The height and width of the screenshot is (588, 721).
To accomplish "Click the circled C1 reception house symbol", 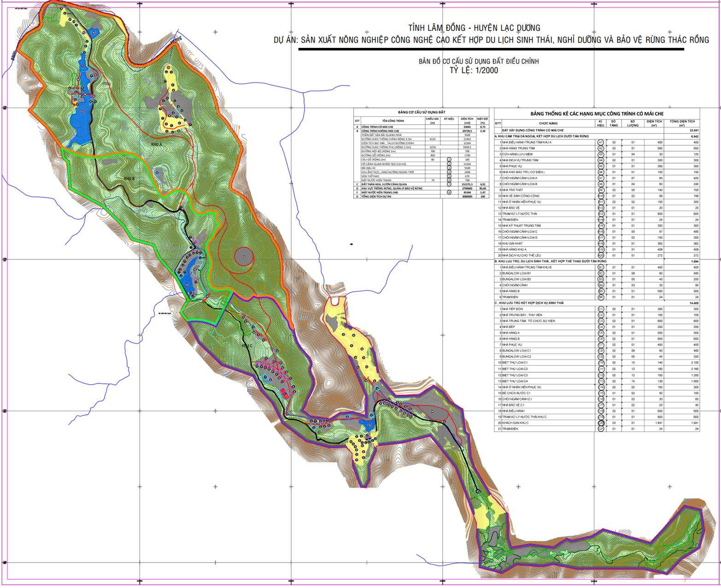I will pyautogui.click(x=600, y=309).
